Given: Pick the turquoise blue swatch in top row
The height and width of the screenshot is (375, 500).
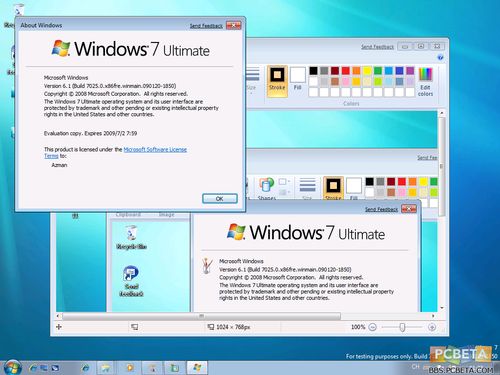Looking at the screenshot, I should pos(389,71).
